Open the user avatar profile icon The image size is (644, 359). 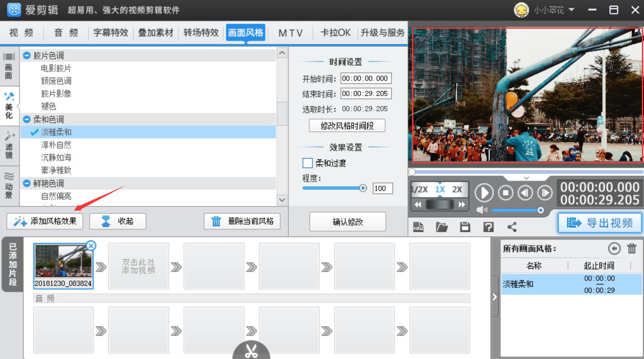click(x=521, y=10)
